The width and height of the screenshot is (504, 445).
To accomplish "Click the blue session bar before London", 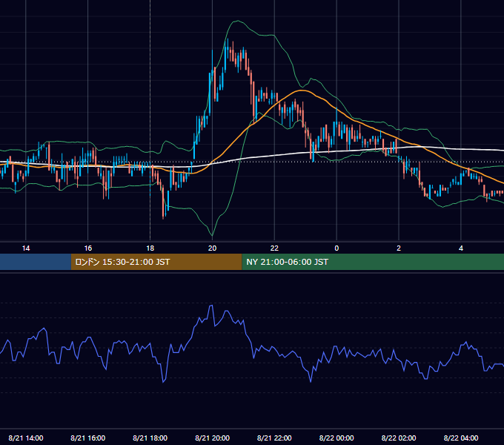I will [36, 262].
